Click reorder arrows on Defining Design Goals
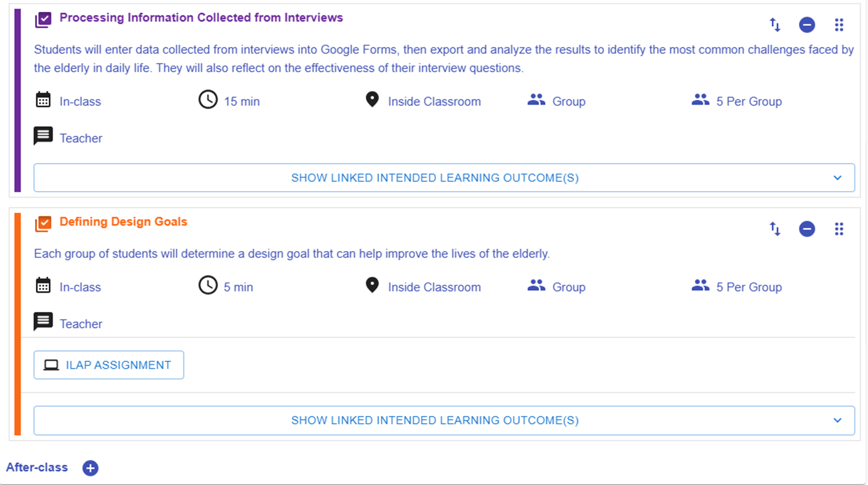Screen dimensions: 868x485 click(775, 229)
